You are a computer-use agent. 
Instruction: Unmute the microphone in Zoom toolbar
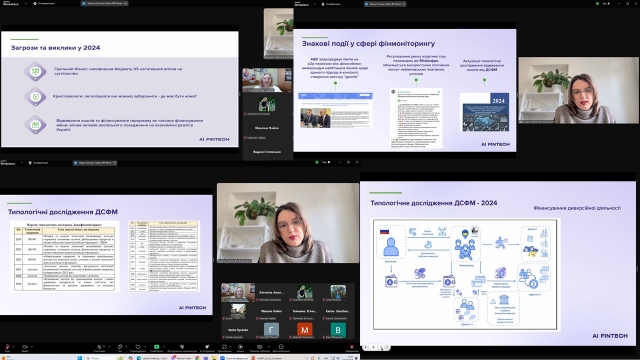[x=7, y=347]
